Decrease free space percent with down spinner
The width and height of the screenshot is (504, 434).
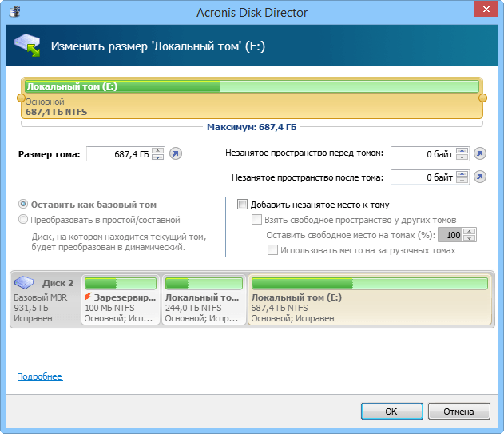[x=470, y=238]
